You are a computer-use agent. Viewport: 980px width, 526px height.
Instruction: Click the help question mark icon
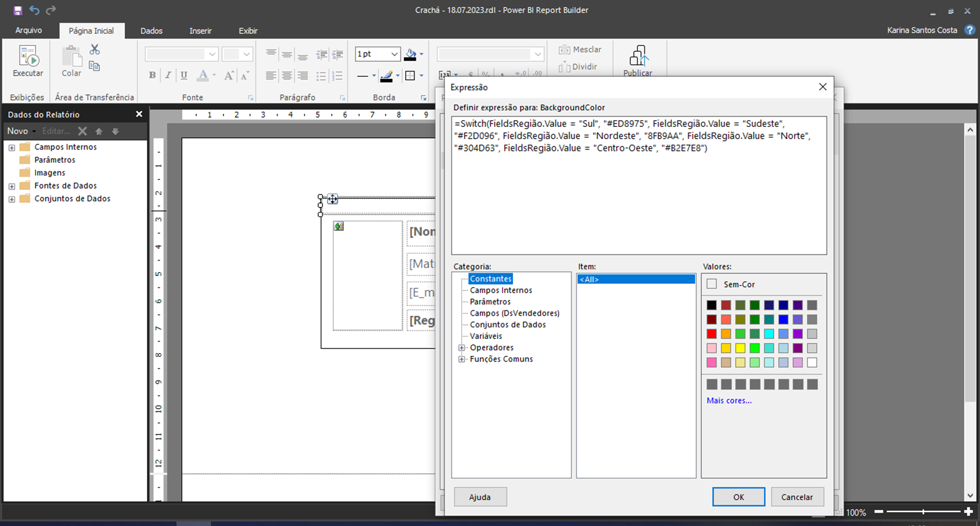click(x=970, y=30)
